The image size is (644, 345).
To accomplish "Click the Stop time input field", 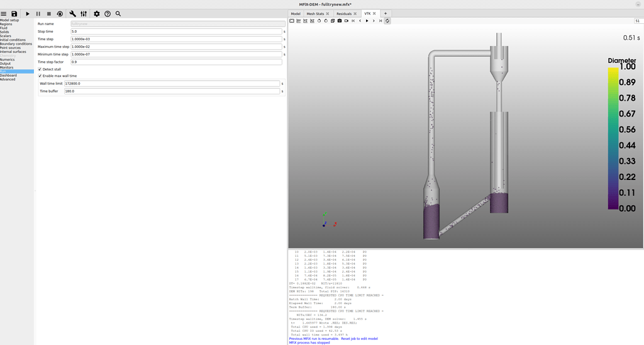I will 176,31.
